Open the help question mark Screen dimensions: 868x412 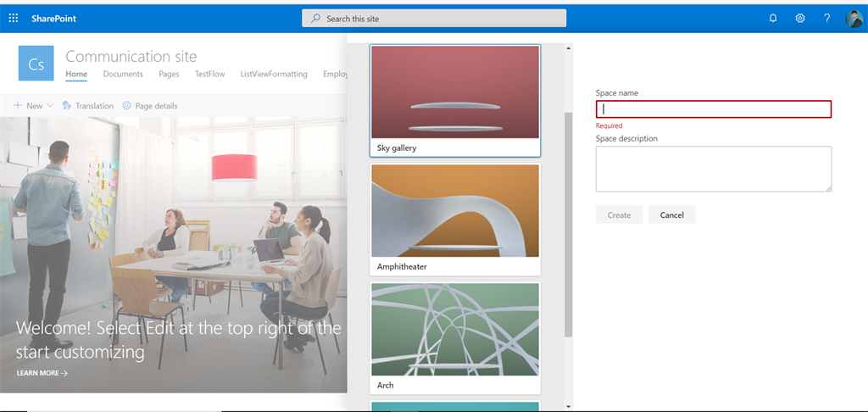click(826, 19)
